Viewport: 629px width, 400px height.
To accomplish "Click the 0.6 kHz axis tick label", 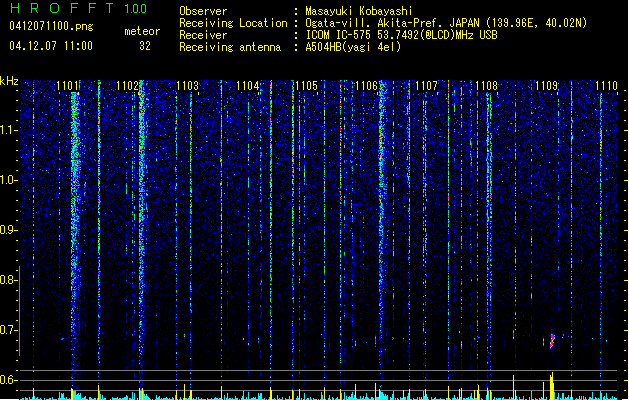I will pyautogui.click(x=8, y=380).
